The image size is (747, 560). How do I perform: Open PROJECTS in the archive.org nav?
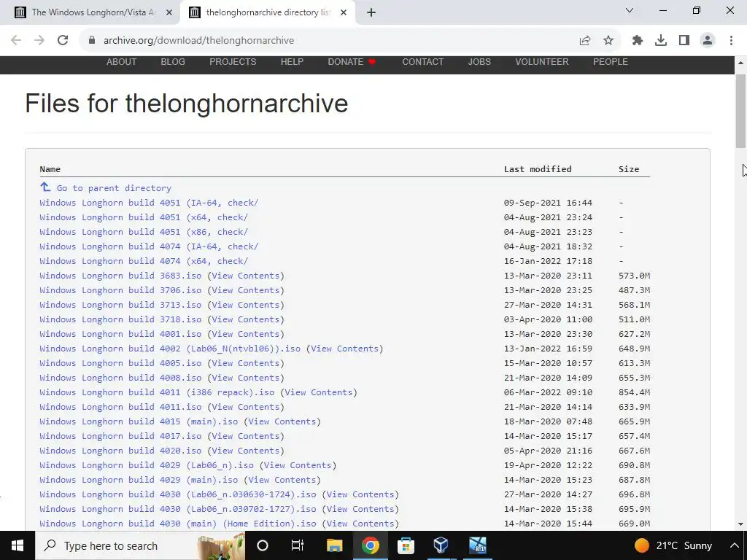click(x=233, y=62)
